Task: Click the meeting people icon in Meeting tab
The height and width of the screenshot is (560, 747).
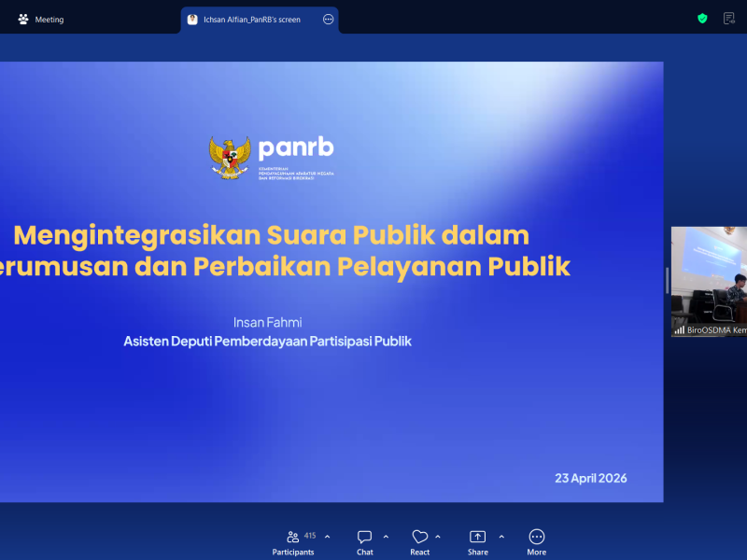Action: point(23,20)
